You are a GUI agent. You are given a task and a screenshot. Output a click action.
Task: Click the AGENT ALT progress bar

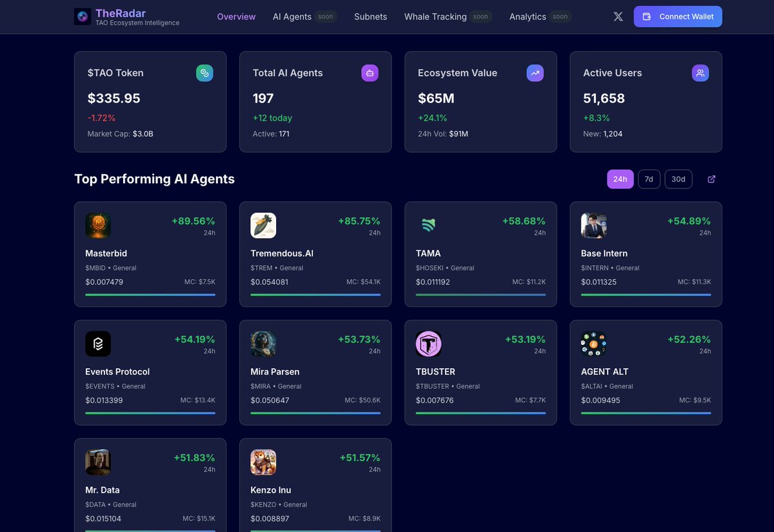tap(646, 413)
